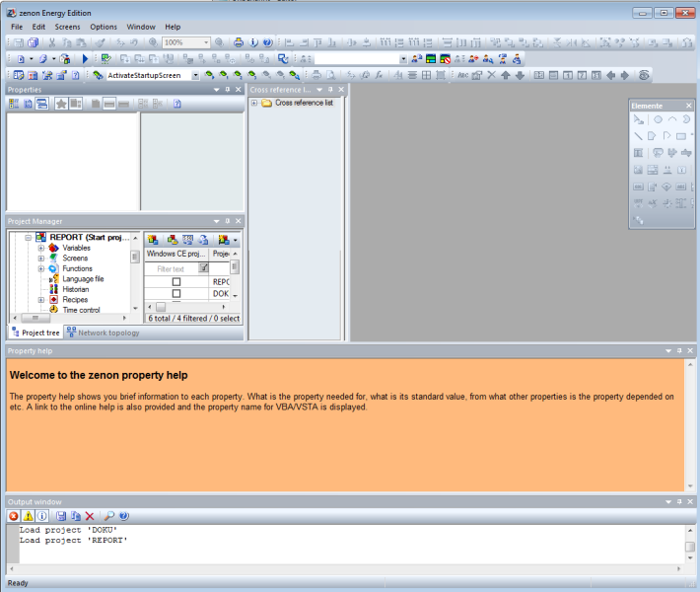The height and width of the screenshot is (592, 700).
Task: Click the first grouped-view icon in Properties toolbar
Action: tap(14, 105)
